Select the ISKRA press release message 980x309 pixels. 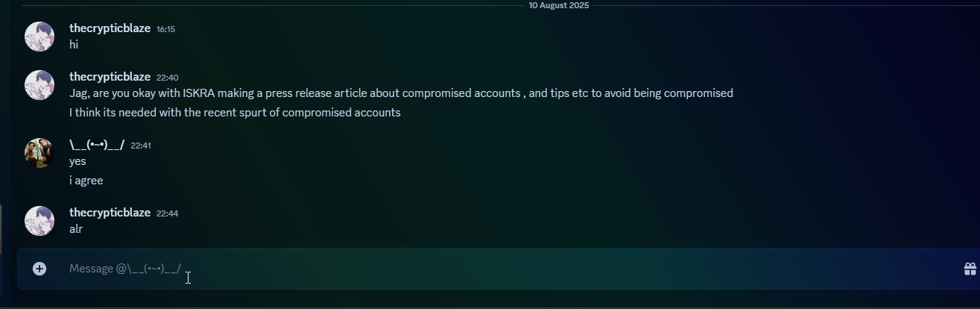[401, 93]
